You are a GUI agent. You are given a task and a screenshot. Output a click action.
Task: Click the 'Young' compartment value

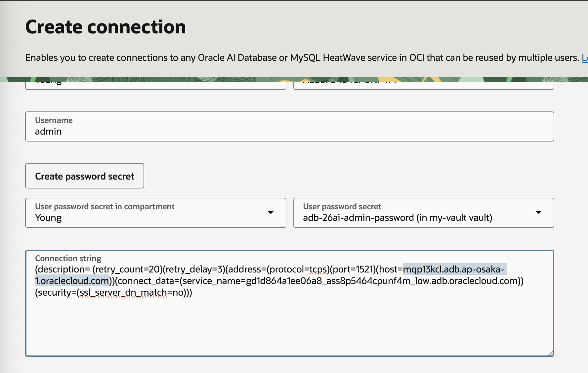click(49, 218)
